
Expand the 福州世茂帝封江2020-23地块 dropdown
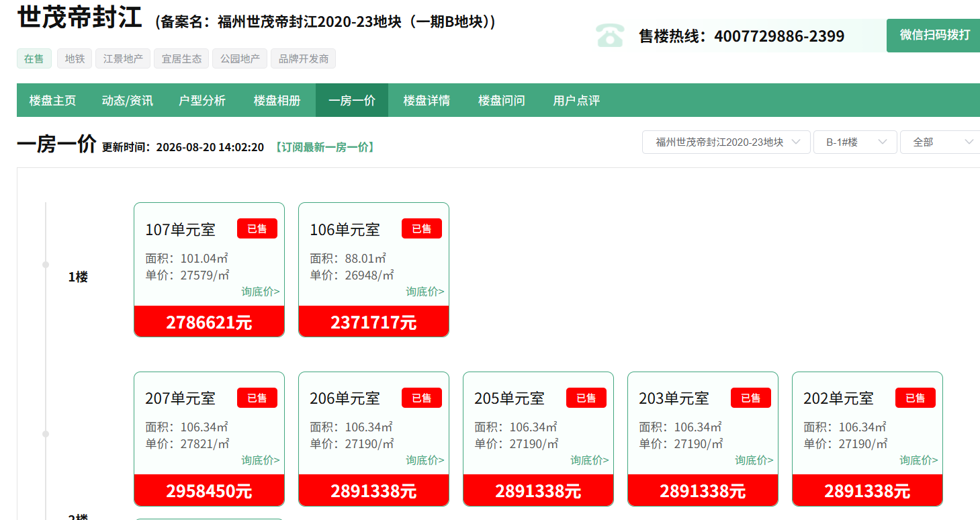click(726, 142)
